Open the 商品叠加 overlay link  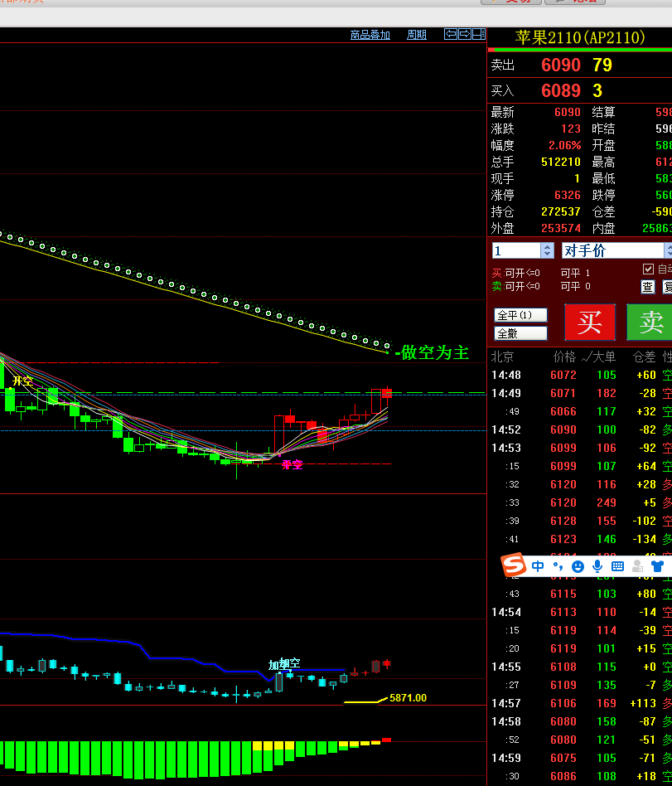370,35
